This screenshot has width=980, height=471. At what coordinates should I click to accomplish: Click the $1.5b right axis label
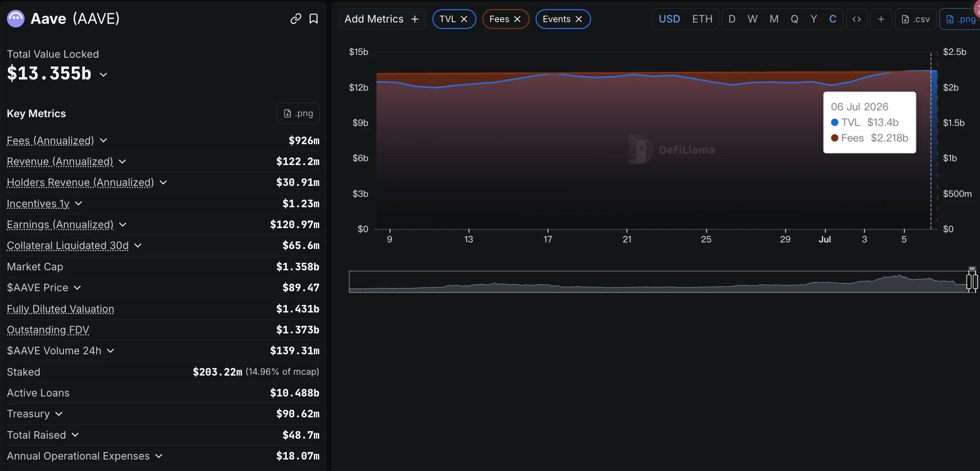coord(954,123)
